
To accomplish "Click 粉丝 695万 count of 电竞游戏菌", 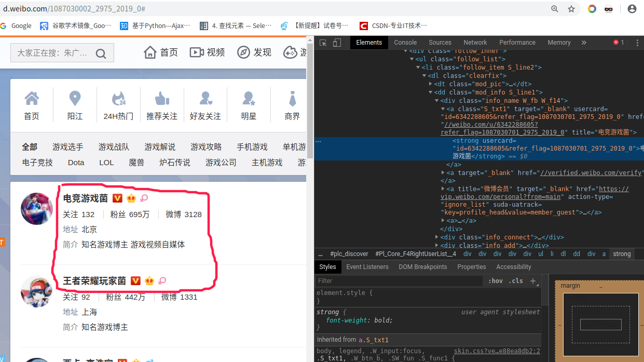I will click(x=130, y=214).
